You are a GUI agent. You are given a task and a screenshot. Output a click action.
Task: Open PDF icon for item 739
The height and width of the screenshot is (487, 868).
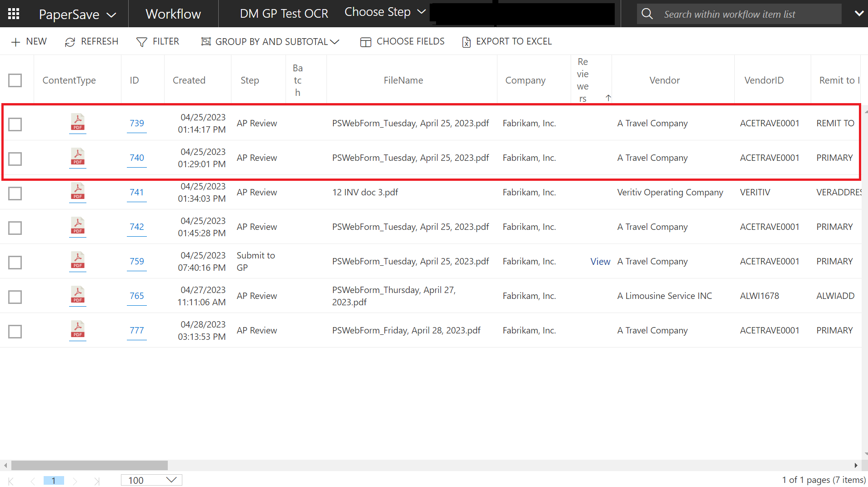(78, 122)
